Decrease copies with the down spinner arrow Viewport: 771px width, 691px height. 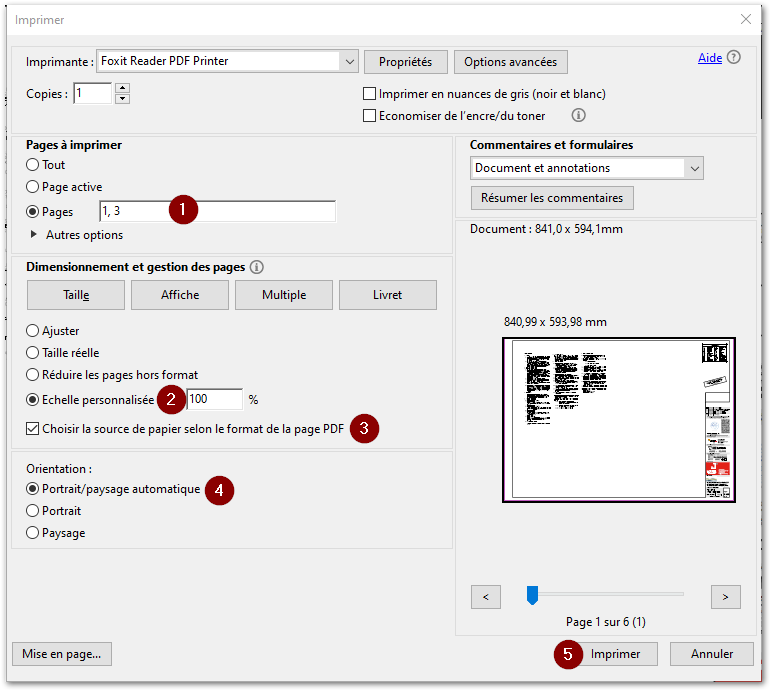[122, 99]
